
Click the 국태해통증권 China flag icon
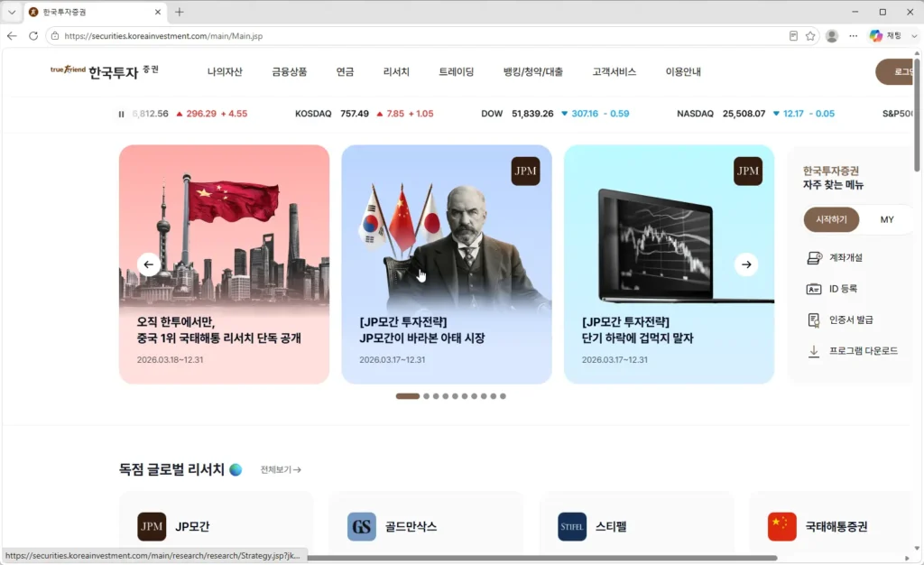782,526
